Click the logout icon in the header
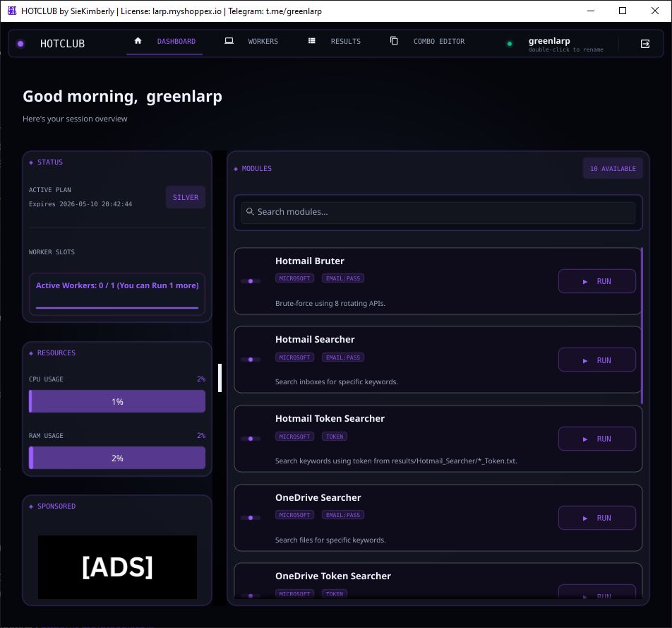The width and height of the screenshot is (672, 628). [x=645, y=44]
